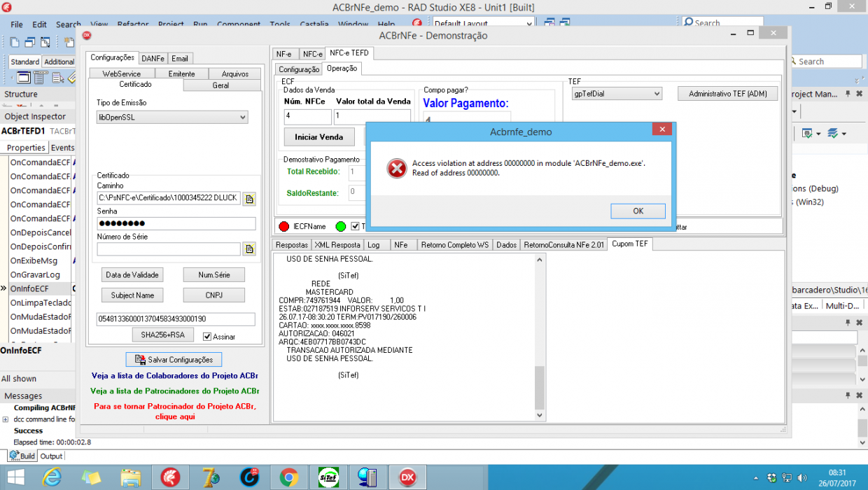Switch to the Email tab
The width and height of the screenshot is (868, 490).
(180, 58)
